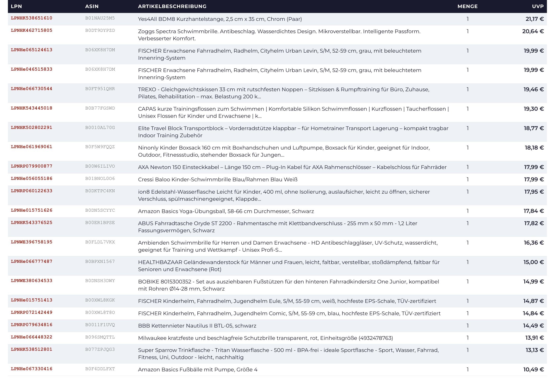This screenshot has width=555, height=392.
Task: Click the Milwaukee Schutzbrille description
Action: tap(266, 338)
